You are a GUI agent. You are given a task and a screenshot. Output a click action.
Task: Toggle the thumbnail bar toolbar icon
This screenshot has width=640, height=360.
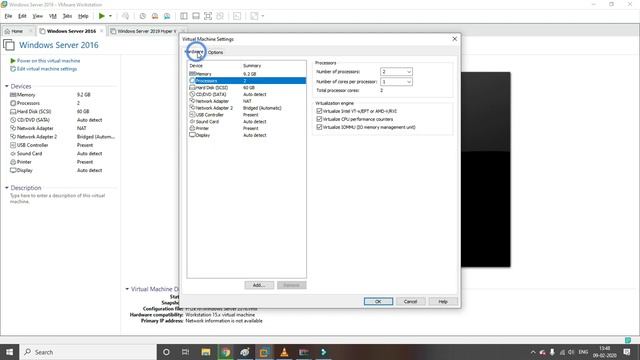[196, 16]
